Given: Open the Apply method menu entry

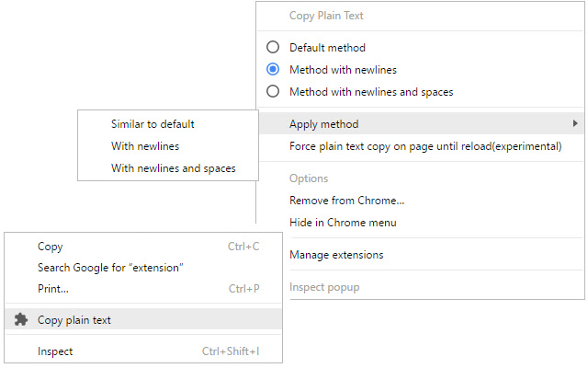Looking at the screenshot, I should pos(323,123).
